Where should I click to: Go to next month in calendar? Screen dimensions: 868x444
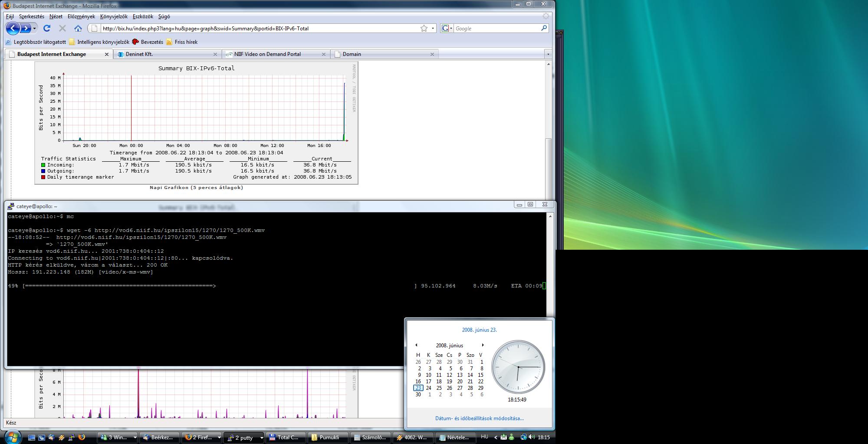pyautogui.click(x=483, y=345)
